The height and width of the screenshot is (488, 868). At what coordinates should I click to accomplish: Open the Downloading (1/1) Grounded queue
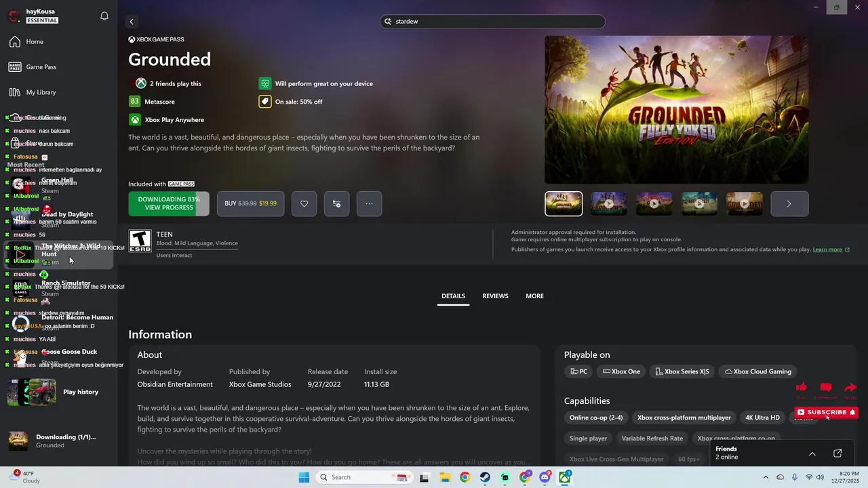coord(58,441)
